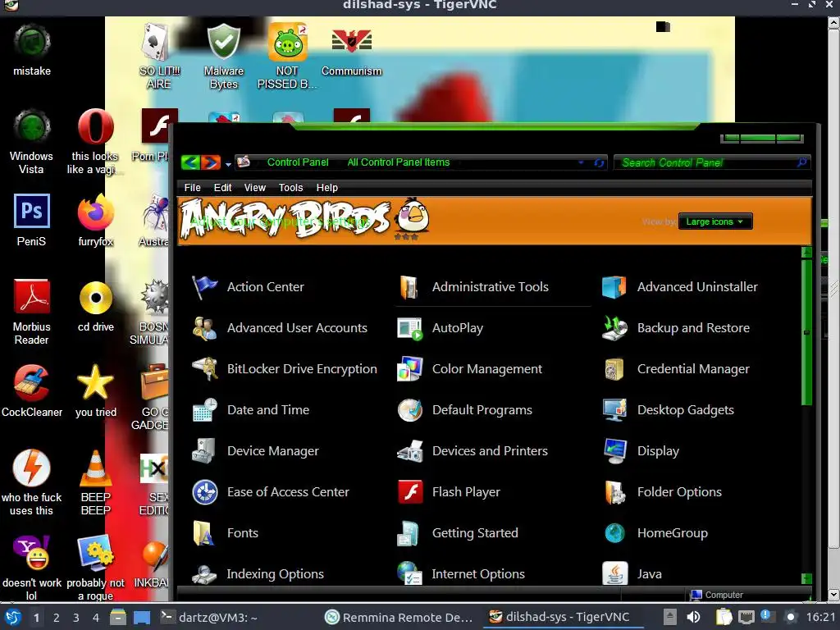Open the AutoPlay icon
Image resolution: width=840 pixels, height=630 pixels.
[x=410, y=328]
